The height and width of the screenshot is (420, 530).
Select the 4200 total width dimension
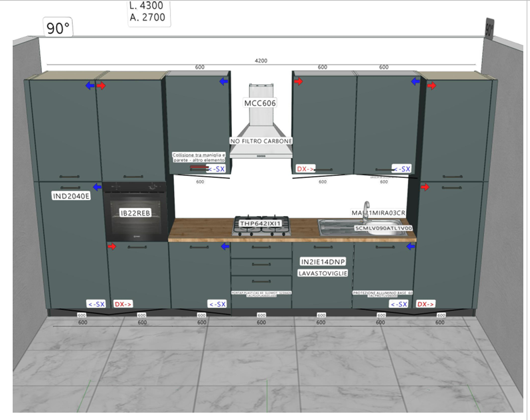tap(261, 61)
